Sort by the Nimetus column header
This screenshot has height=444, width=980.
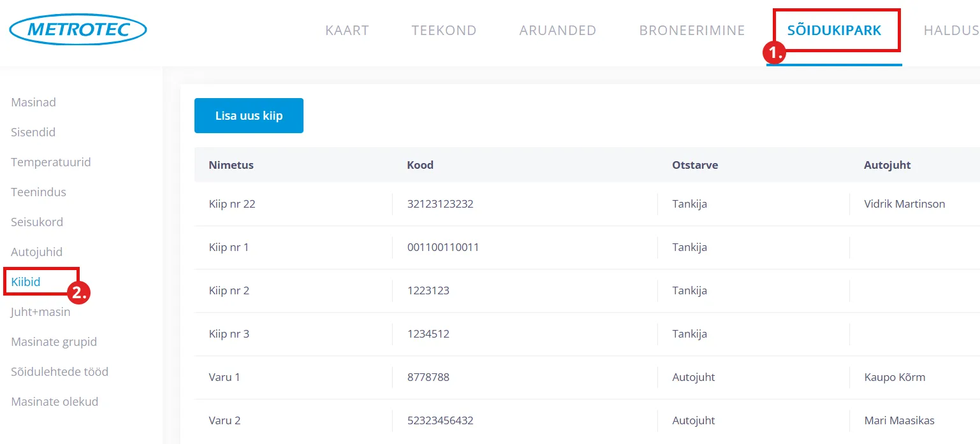click(231, 165)
